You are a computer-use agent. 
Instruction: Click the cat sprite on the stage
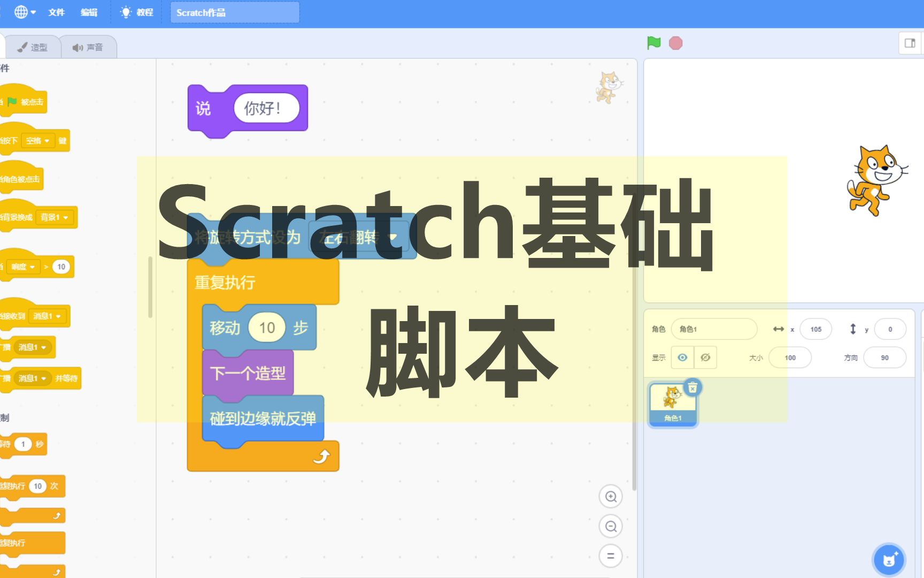[x=877, y=180]
